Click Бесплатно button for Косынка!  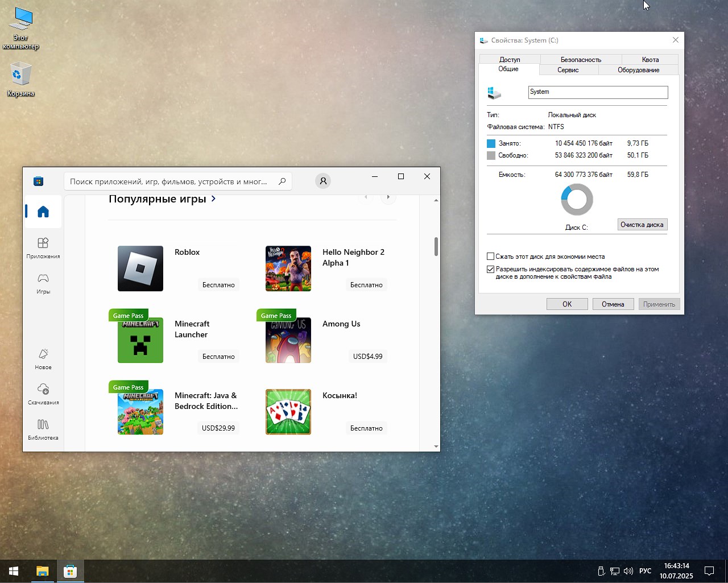pyautogui.click(x=366, y=428)
